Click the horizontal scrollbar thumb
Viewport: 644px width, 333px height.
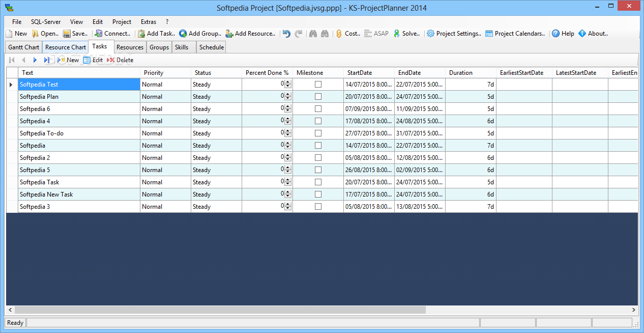220,310
